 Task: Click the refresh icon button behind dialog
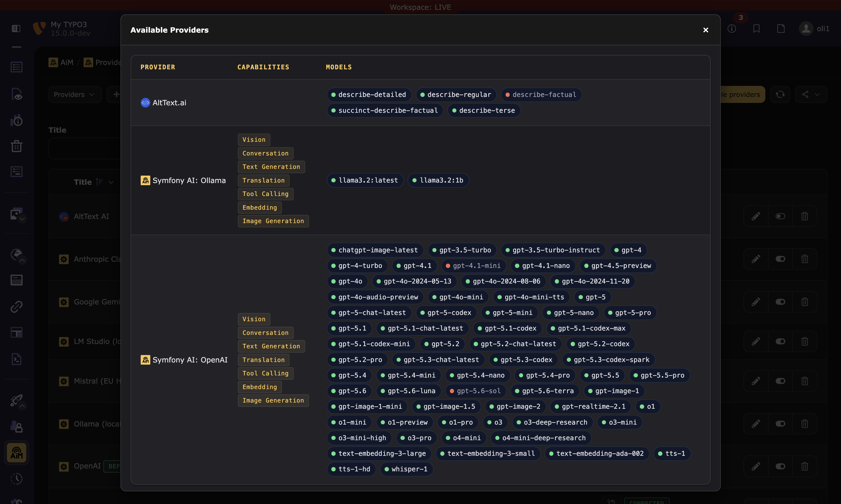coord(780,95)
